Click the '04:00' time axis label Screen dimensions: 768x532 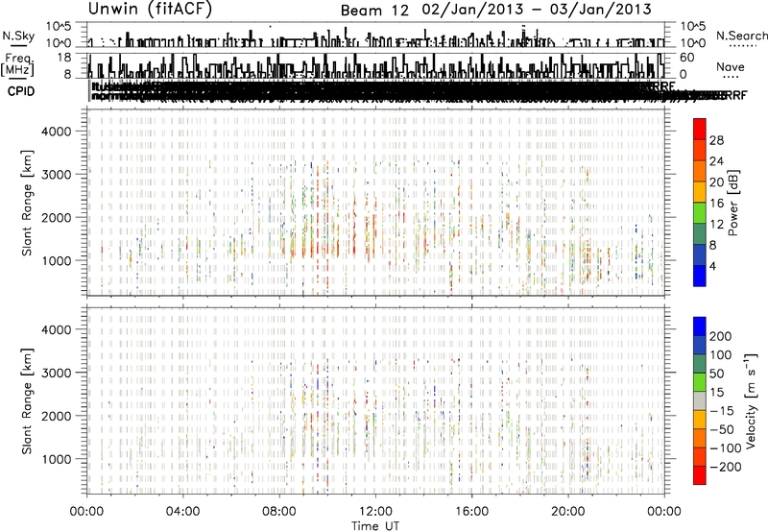coord(182,512)
